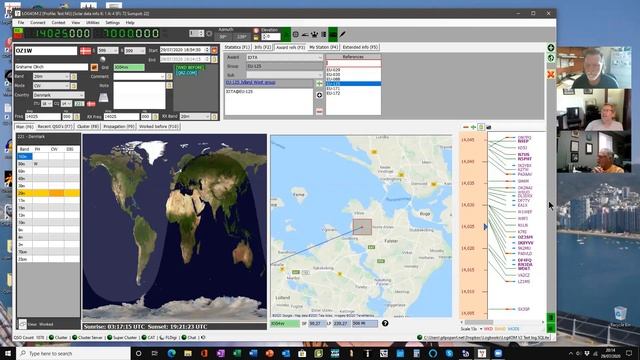
Task: Lock the Comment field with its padlock icon
Action: pyautogui.click(x=169, y=76)
